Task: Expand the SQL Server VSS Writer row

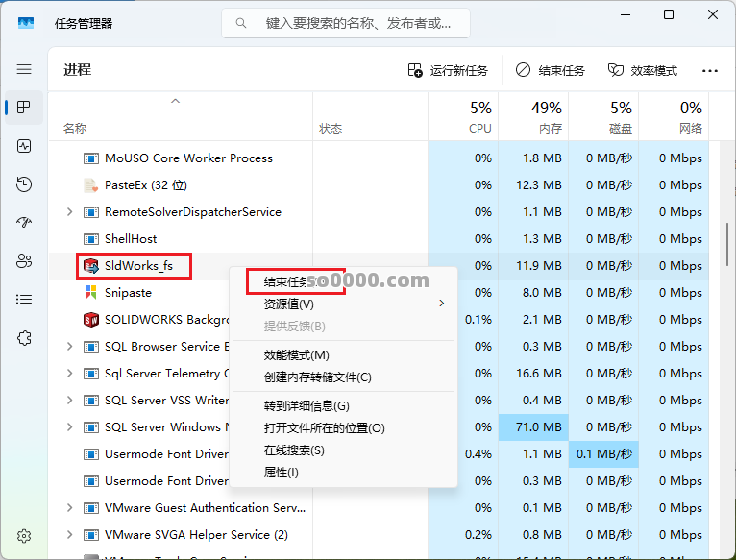Action: 69,401
